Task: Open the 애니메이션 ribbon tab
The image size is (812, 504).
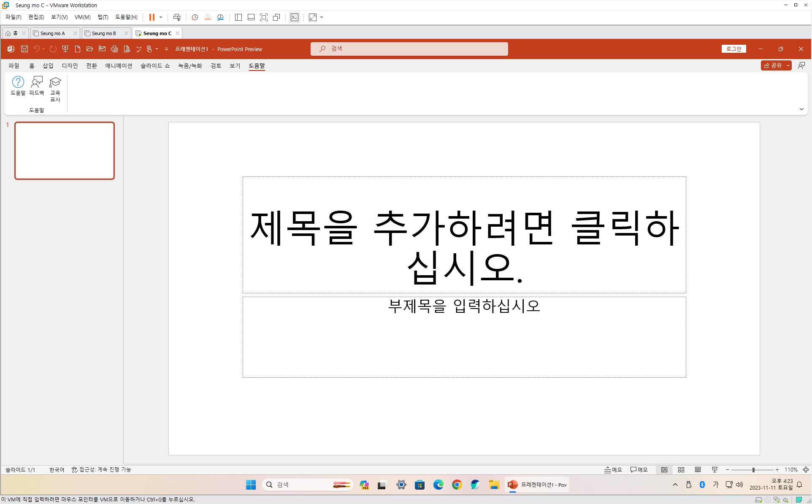Action: pos(119,66)
